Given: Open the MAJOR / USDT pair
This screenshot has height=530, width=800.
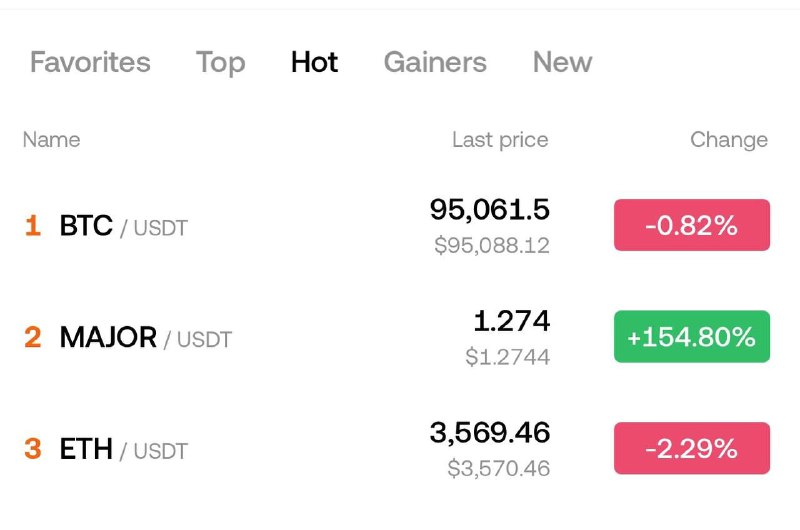Looking at the screenshot, I should pos(146,337).
